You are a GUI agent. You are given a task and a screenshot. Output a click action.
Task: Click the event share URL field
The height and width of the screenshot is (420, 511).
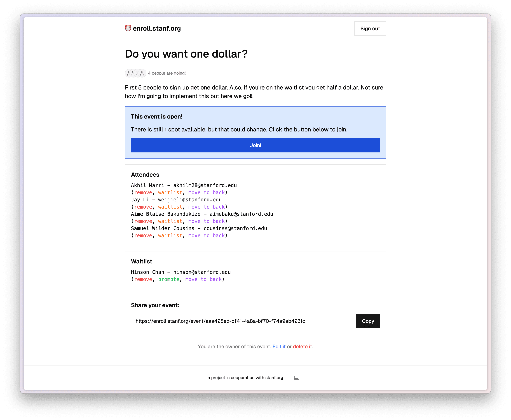click(x=241, y=321)
